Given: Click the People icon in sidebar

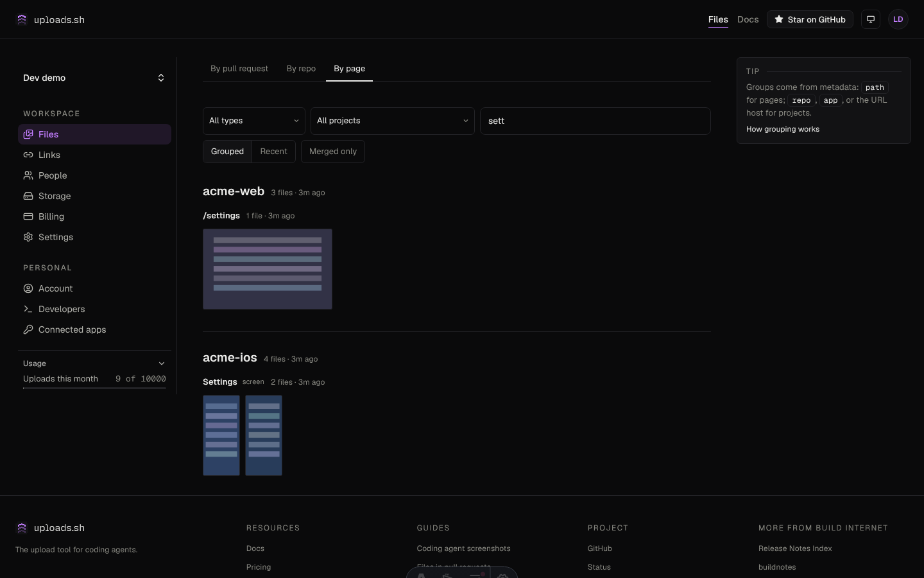Looking at the screenshot, I should [28, 175].
